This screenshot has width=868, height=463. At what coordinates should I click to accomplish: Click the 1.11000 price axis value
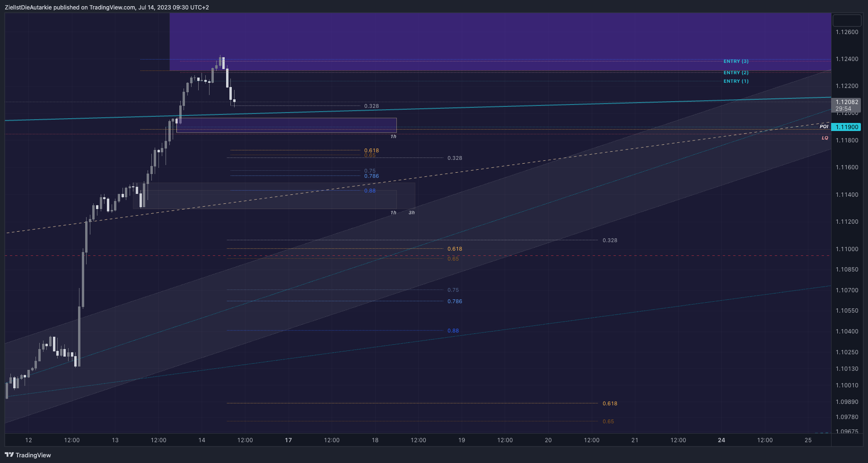point(847,249)
